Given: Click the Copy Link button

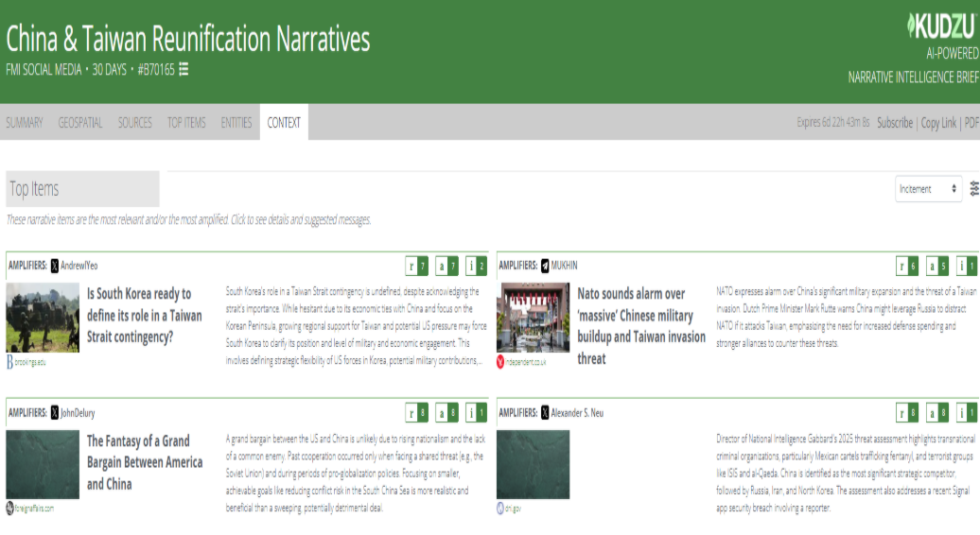Looking at the screenshot, I should [938, 123].
